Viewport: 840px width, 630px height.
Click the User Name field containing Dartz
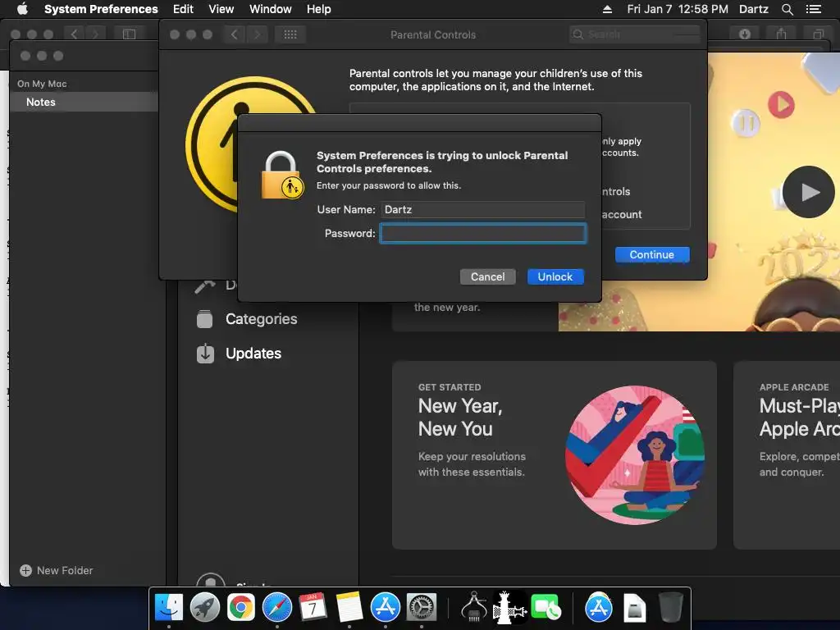click(482, 209)
